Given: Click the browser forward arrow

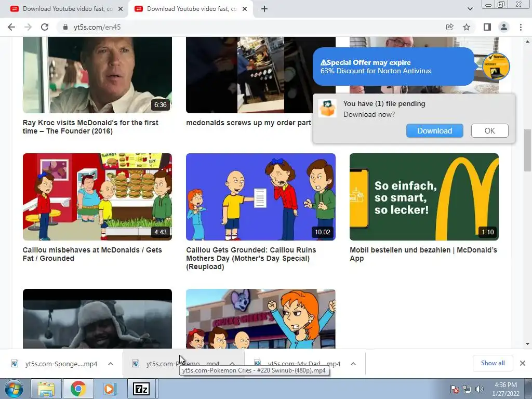Looking at the screenshot, I should [28, 27].
